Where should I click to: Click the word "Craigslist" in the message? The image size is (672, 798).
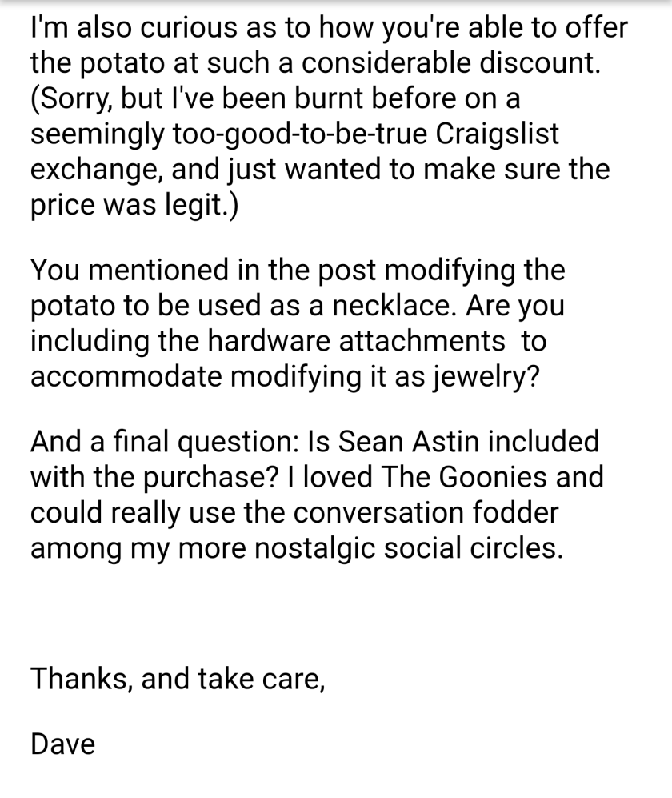pos(498,134)
